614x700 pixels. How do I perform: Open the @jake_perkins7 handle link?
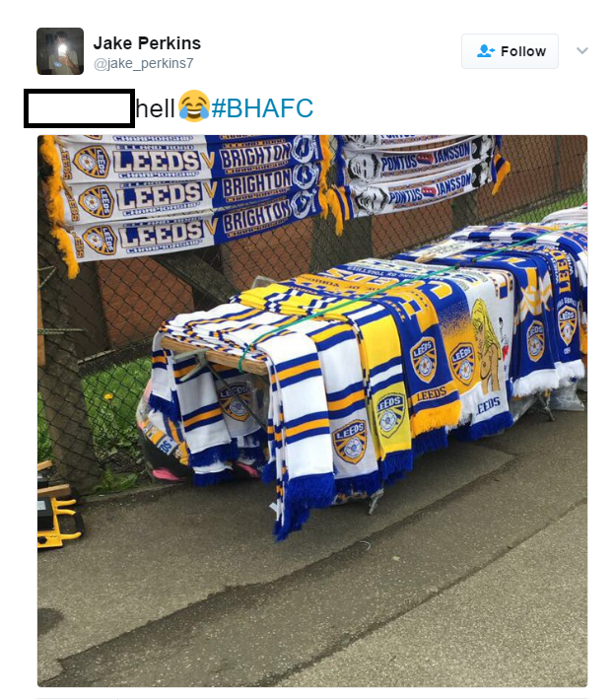point(143,63)
